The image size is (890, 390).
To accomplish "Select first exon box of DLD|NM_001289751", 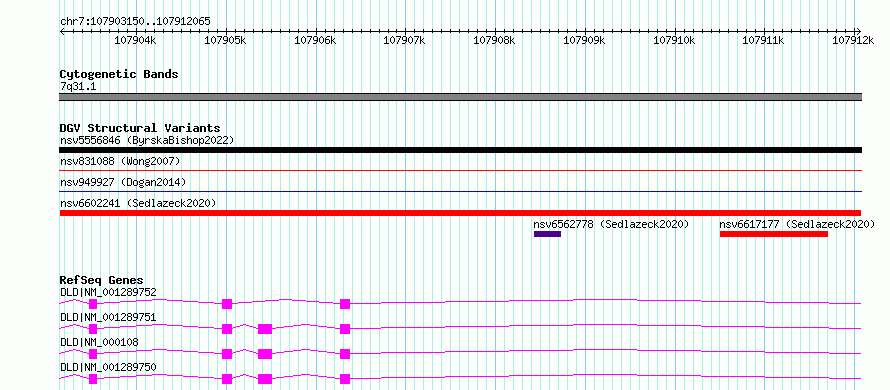I will (x=93, y=329).
